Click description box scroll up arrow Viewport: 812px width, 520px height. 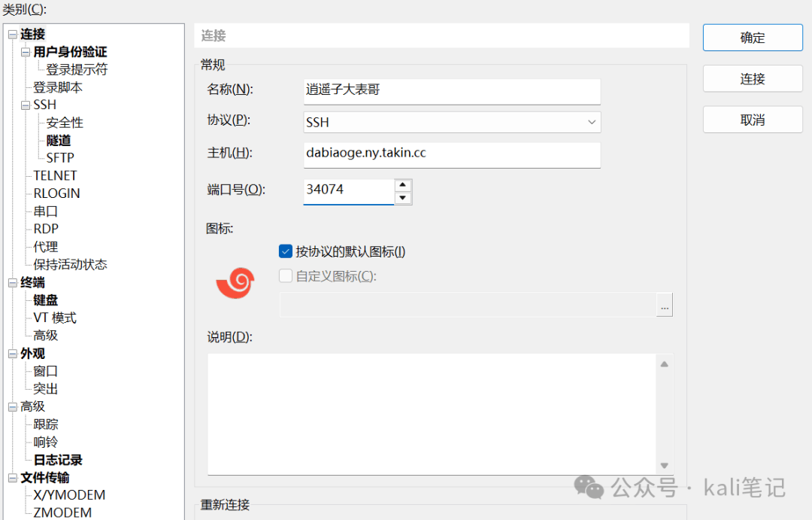pyautogui.click(x=665, y=364)
